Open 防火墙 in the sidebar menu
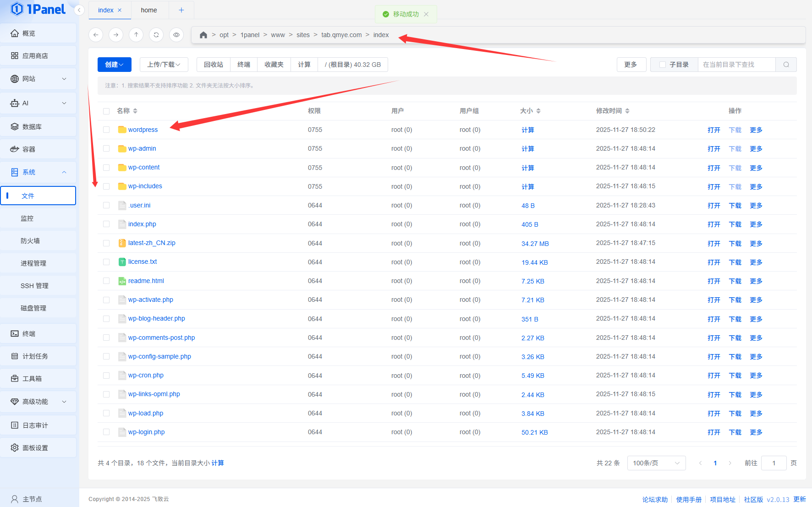 30,241
